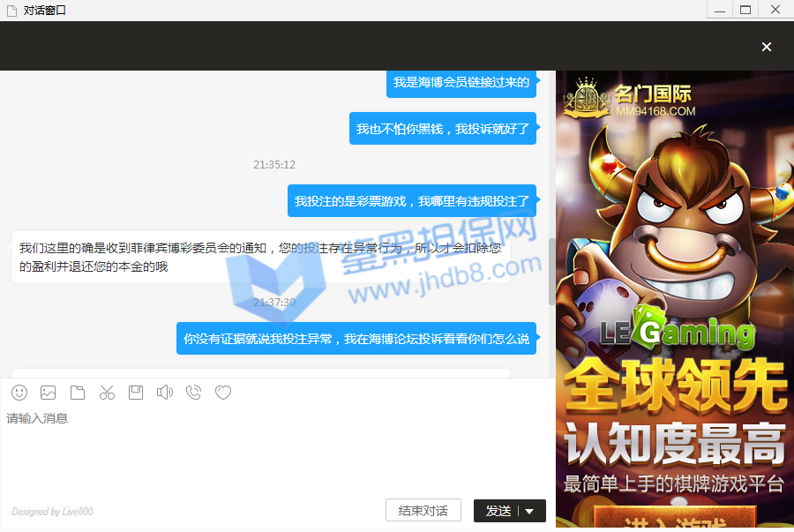The image size is (794, 532).
Task: Click the send file folder icon
Action: tap(78, 393)
